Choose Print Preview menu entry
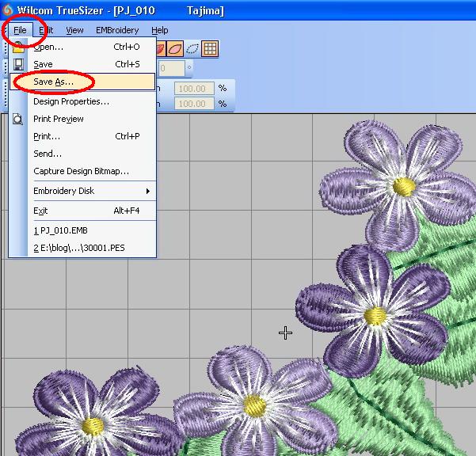Viewport: 476px width, 456px height. click(x=82, y=119)
